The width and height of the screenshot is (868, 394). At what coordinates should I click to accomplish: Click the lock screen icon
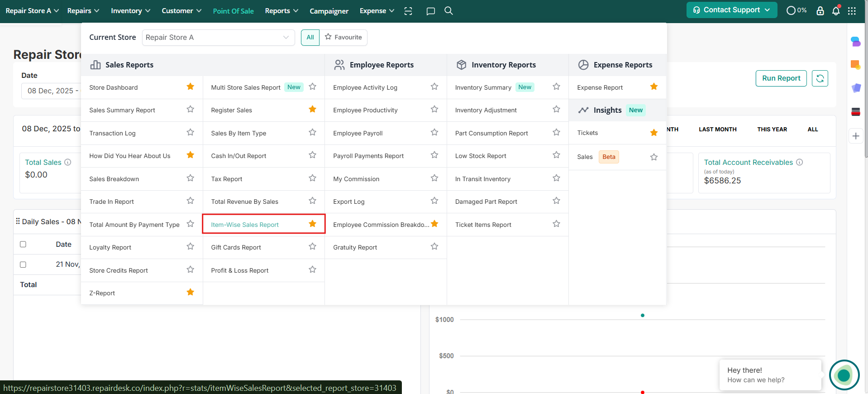pos(820,11)
